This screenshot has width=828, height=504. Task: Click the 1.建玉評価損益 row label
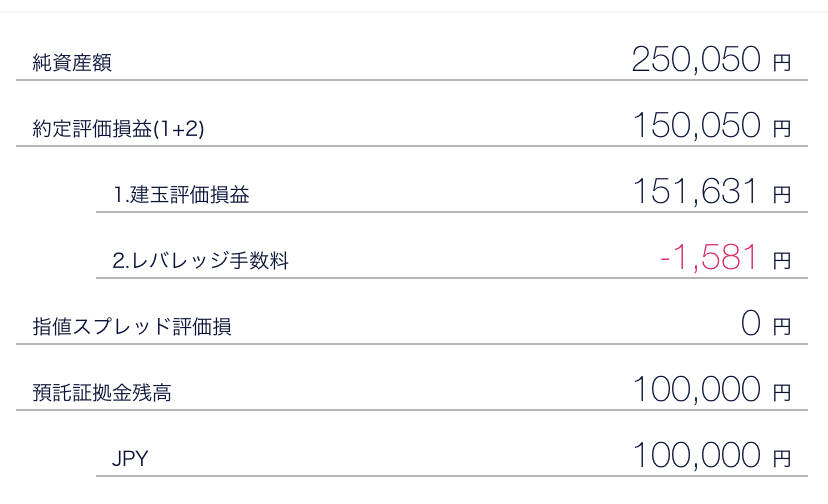(181, 195)
